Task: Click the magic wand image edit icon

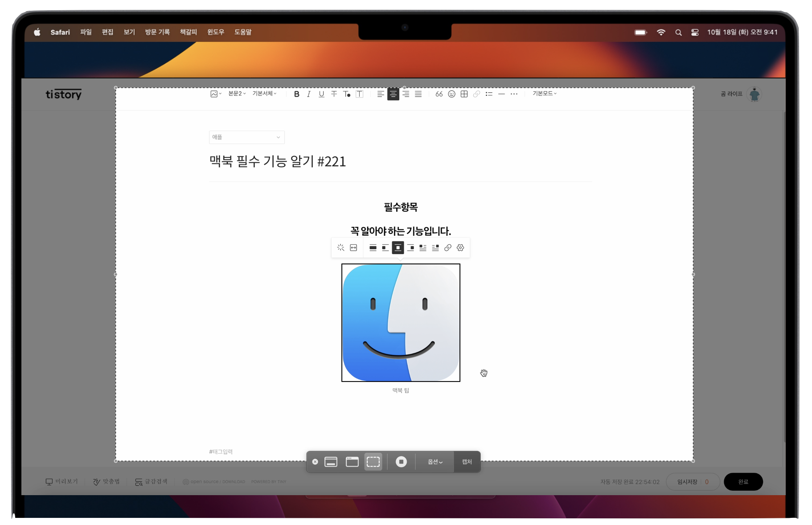Action: [340, 248]
